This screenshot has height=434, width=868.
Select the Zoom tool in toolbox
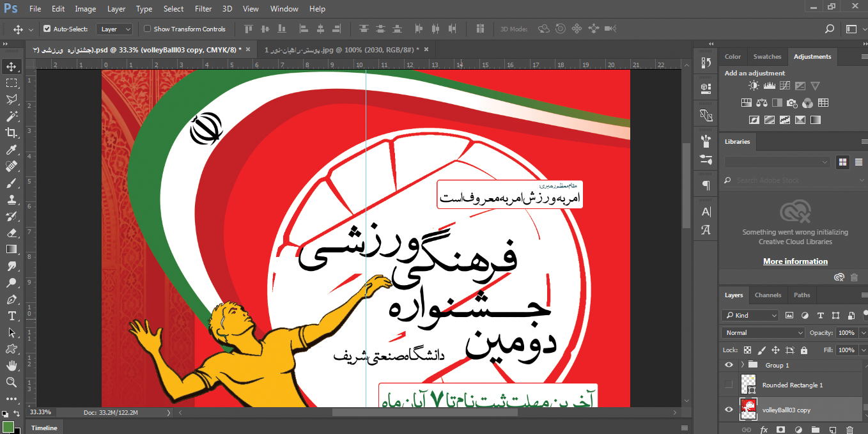(x=11, y=382)
